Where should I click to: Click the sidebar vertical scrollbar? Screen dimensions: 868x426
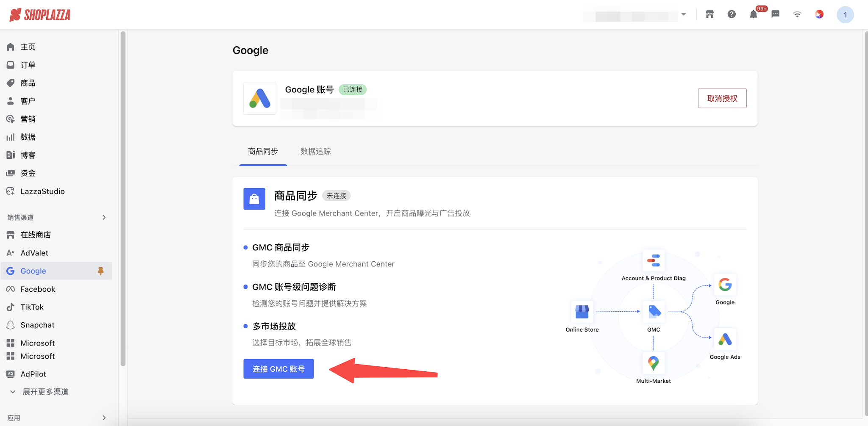coord(123,198)
